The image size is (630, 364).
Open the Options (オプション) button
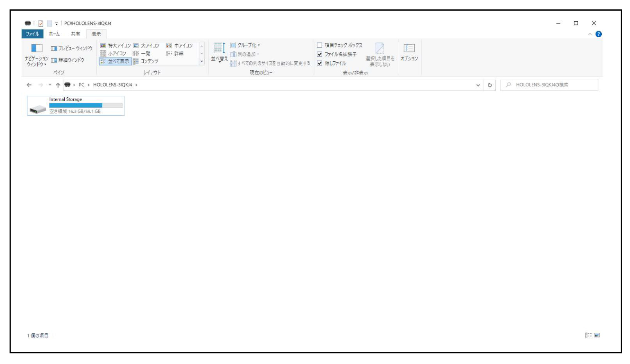(409, 52)
